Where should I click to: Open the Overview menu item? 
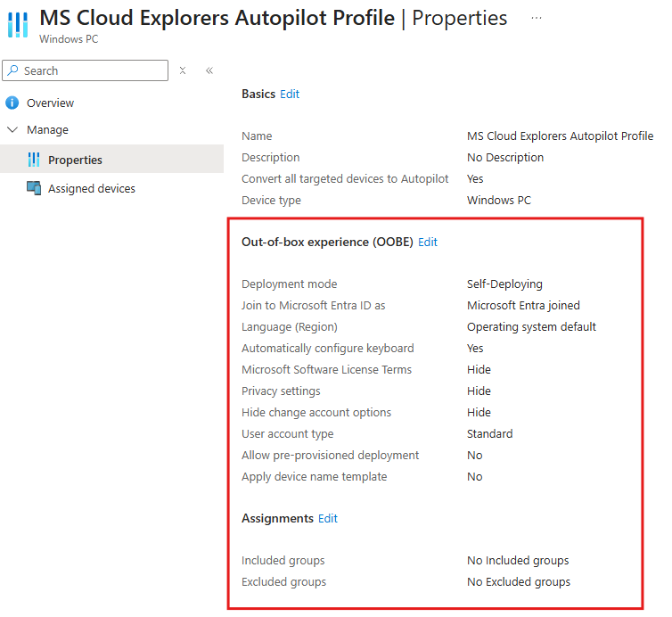50,103
